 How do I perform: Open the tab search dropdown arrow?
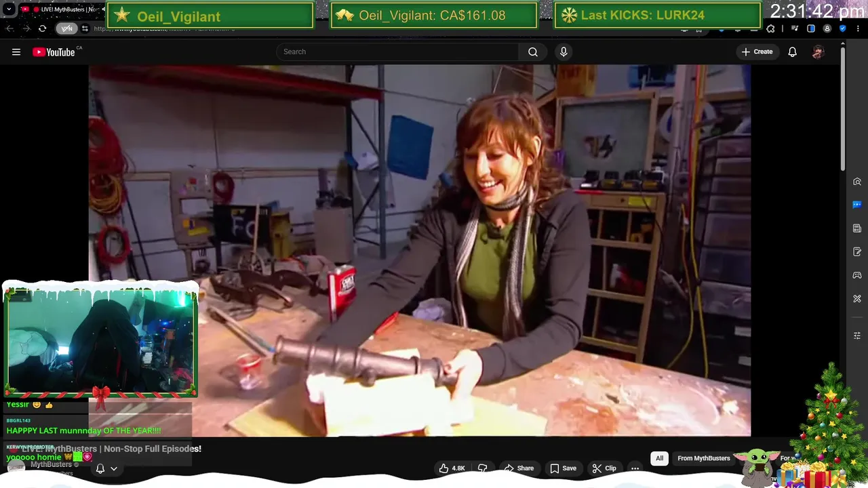coord(9,9)
